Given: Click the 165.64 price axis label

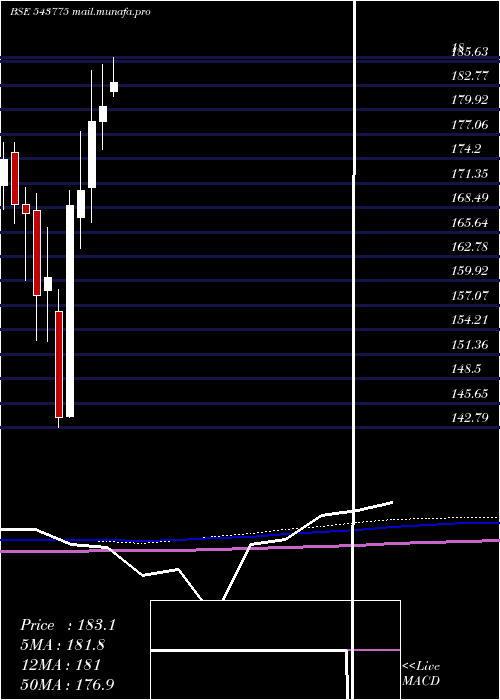Looking at the screenshot, I should (x=470, y=222).
